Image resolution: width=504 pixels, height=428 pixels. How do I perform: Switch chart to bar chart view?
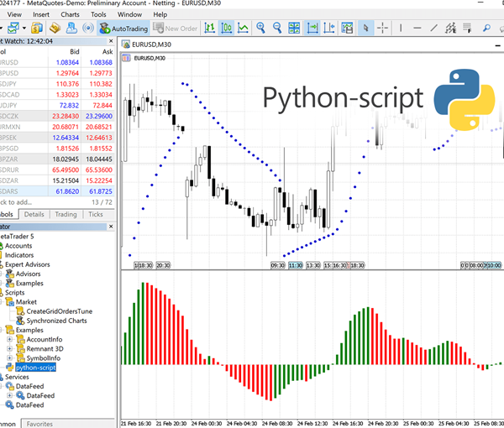tap(207, 28)
